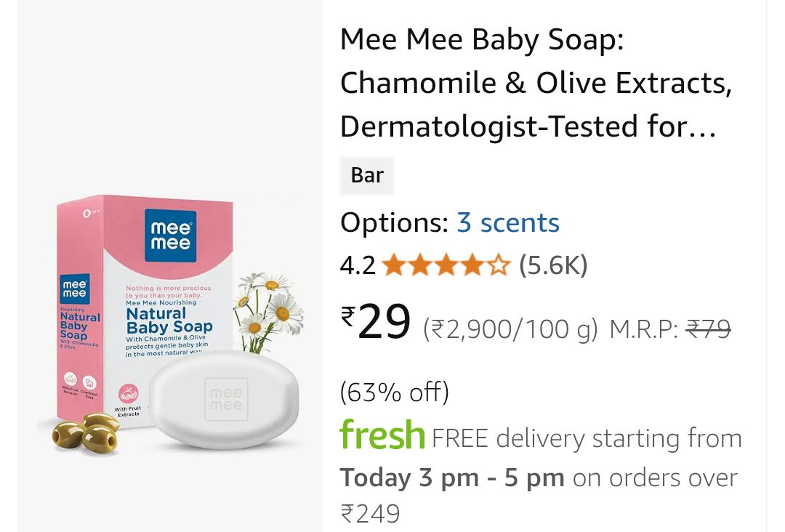This screenshot has height=532, width=785.
Task: Click the ₹29 price
Action: (376, 323)
